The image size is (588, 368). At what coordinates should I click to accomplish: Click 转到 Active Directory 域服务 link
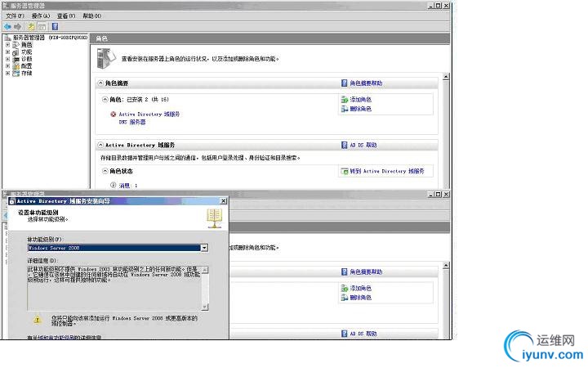[x=386, y=171]
